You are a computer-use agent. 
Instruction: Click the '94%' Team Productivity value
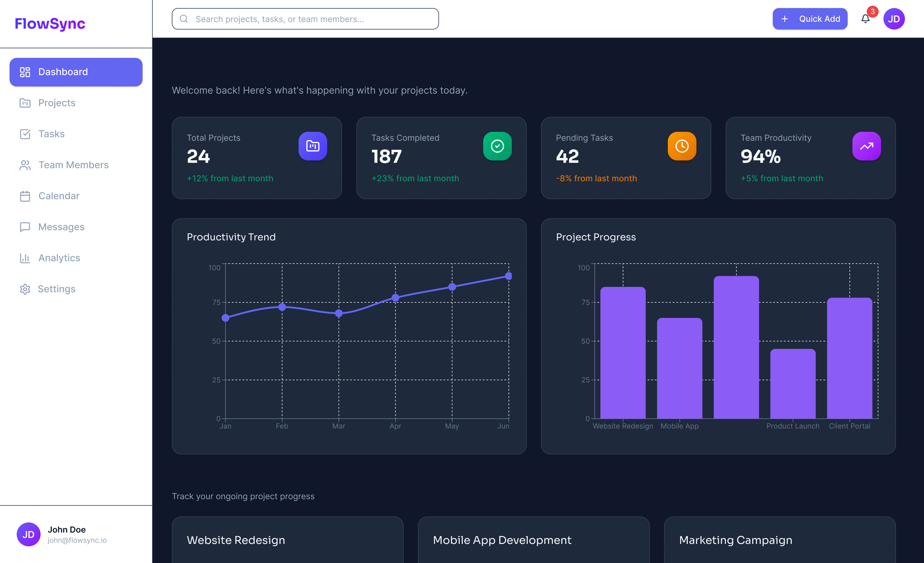[761, 157]
